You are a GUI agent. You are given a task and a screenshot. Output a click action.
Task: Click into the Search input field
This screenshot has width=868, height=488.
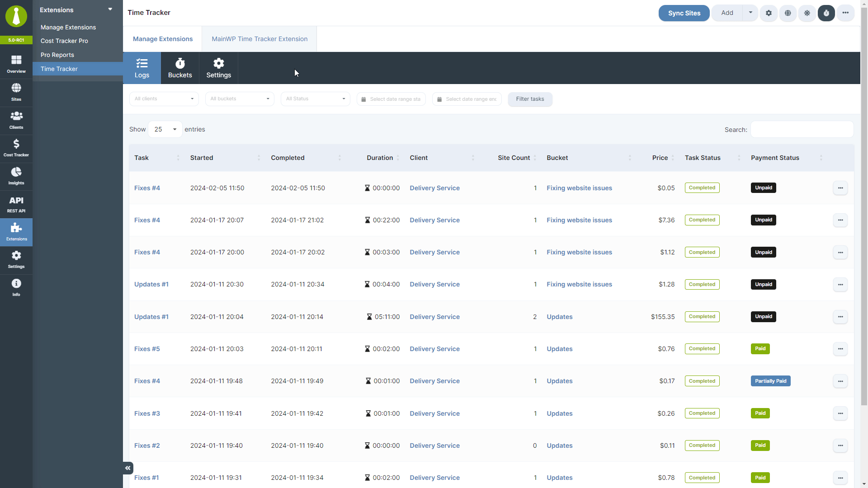point(802,130)
